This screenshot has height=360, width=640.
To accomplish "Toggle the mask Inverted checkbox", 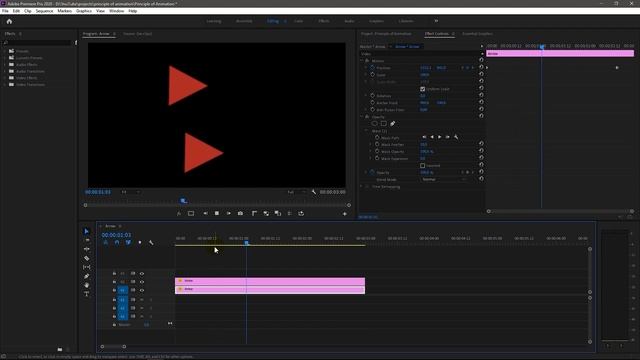I will click(422, 166).
